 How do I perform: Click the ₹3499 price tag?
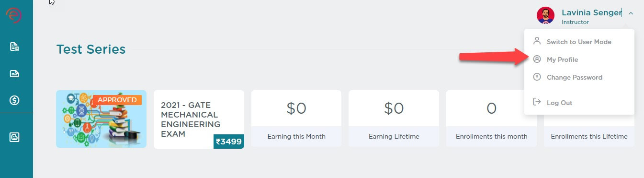[229, 142]
